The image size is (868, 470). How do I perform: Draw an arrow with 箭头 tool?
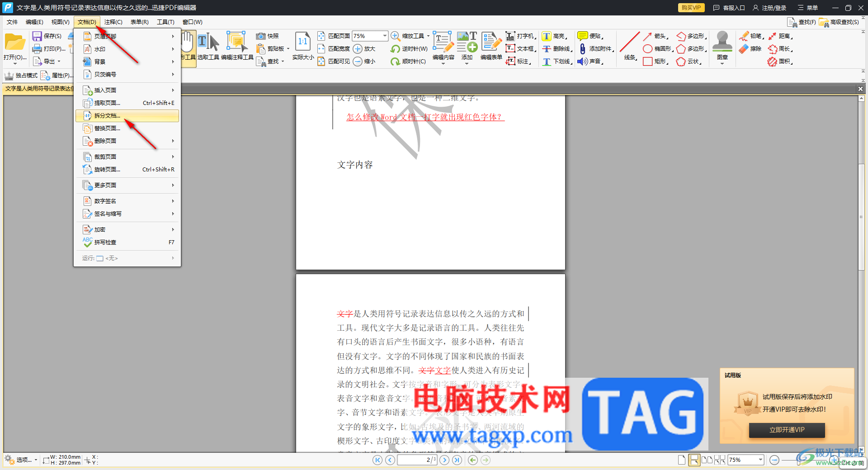click(x=655, y=36)
